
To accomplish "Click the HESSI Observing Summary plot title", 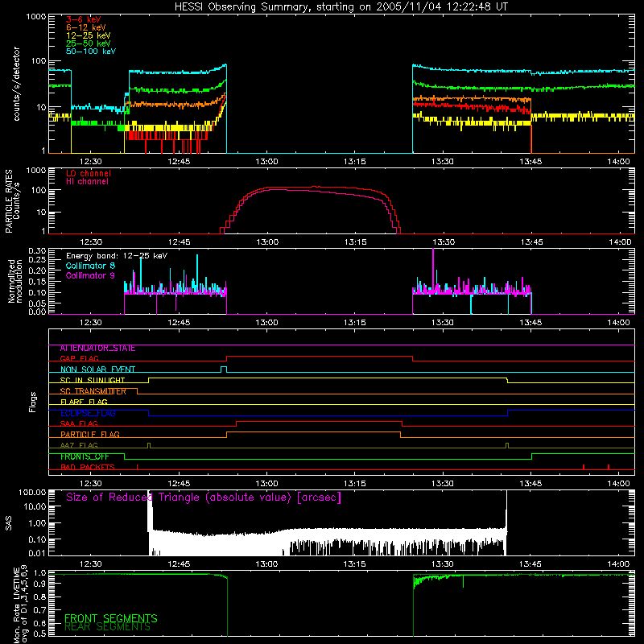I will (341, 6).
